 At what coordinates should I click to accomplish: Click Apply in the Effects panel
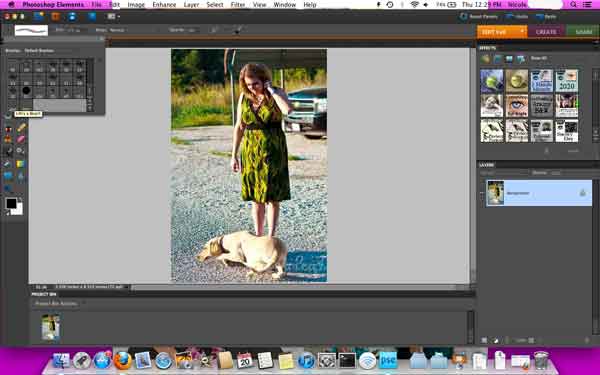pyautogui.click(x=572, y=151)
